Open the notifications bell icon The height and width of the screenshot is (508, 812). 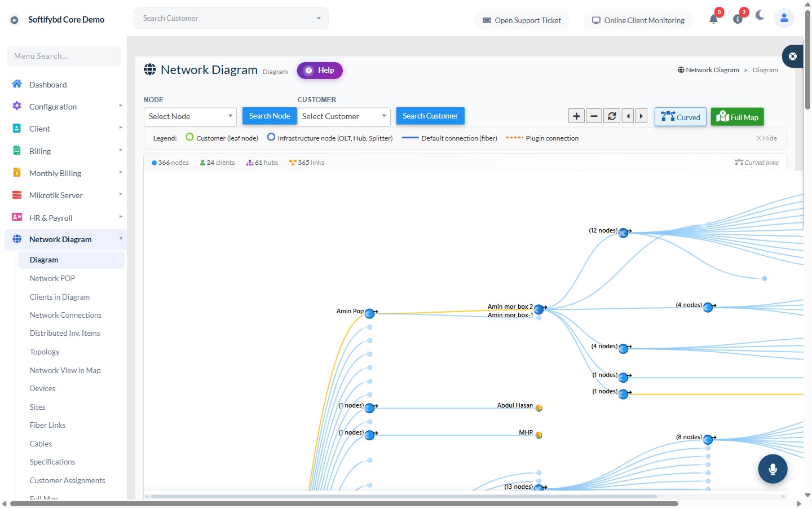click(713, 19)
